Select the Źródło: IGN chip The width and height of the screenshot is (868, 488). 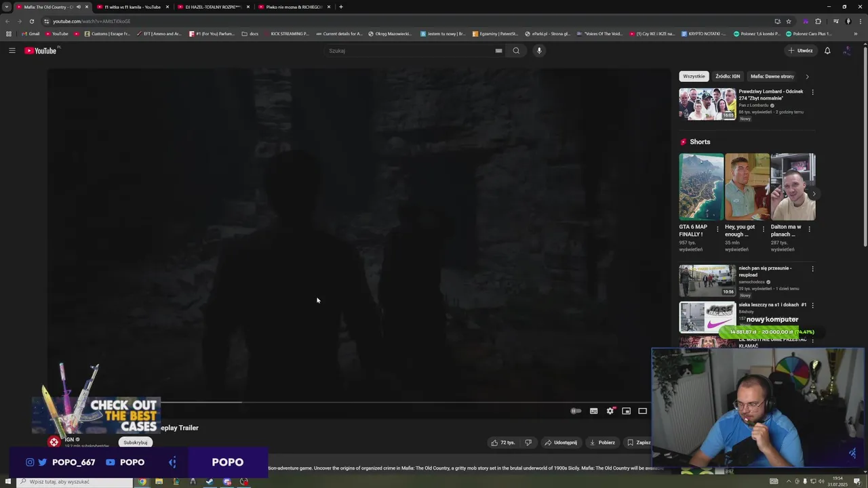tap(728, 77)
